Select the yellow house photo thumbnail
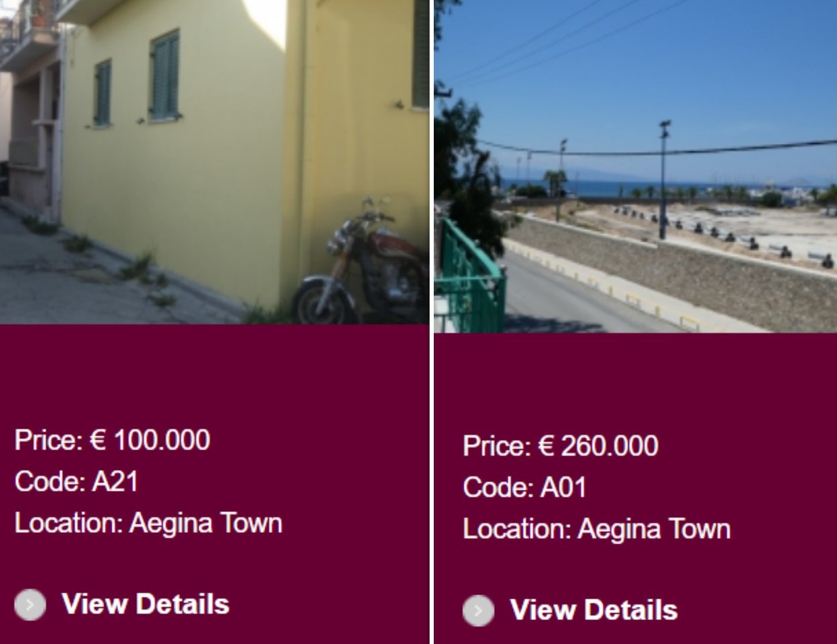This screenshot has height=644, width=837. pos(215,162)
